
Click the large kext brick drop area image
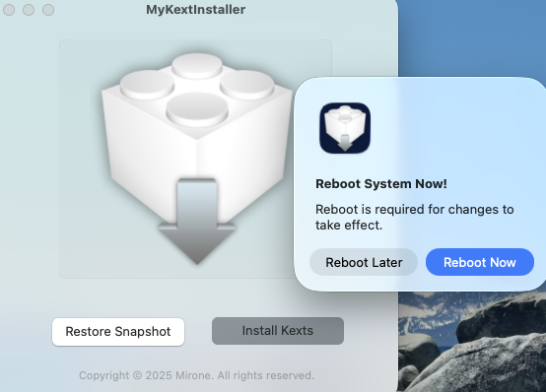[195, 159]
